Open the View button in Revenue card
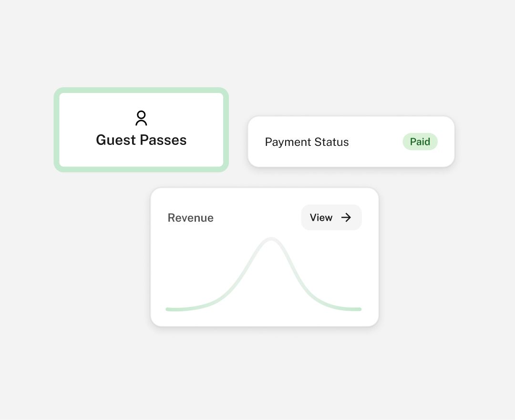515x420 pixels. [x=331, y=217]
